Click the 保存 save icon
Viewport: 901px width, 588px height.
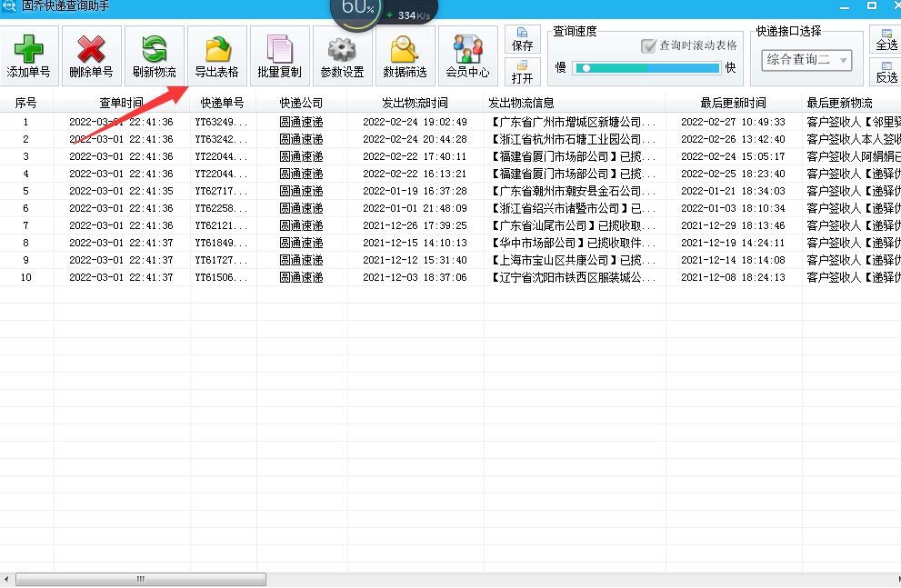click(x=523, y=38)
